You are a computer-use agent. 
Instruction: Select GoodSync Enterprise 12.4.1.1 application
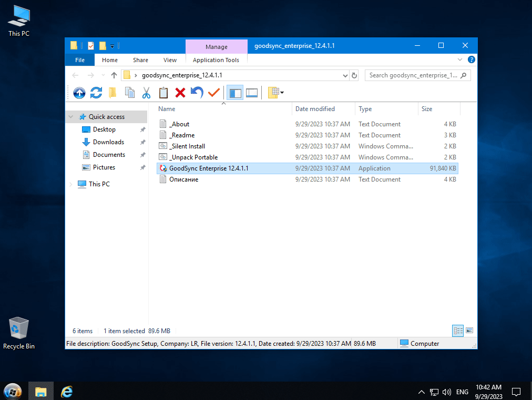pos(308,168)
